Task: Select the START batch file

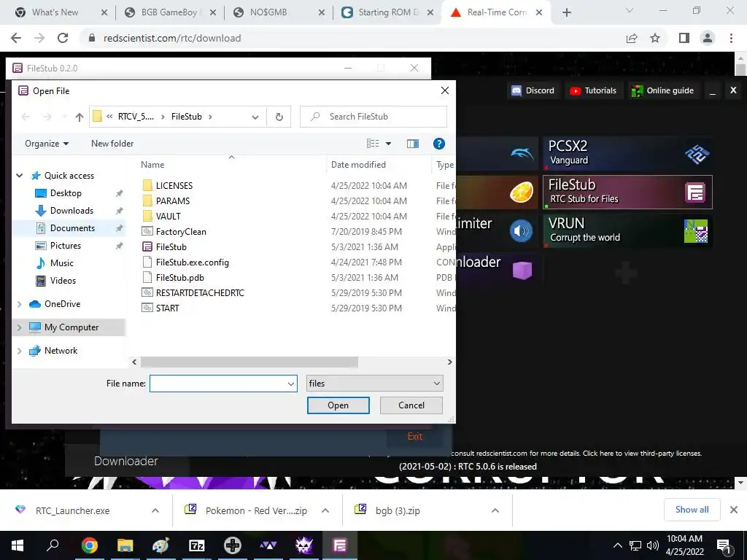Action: tap(167, 308)
